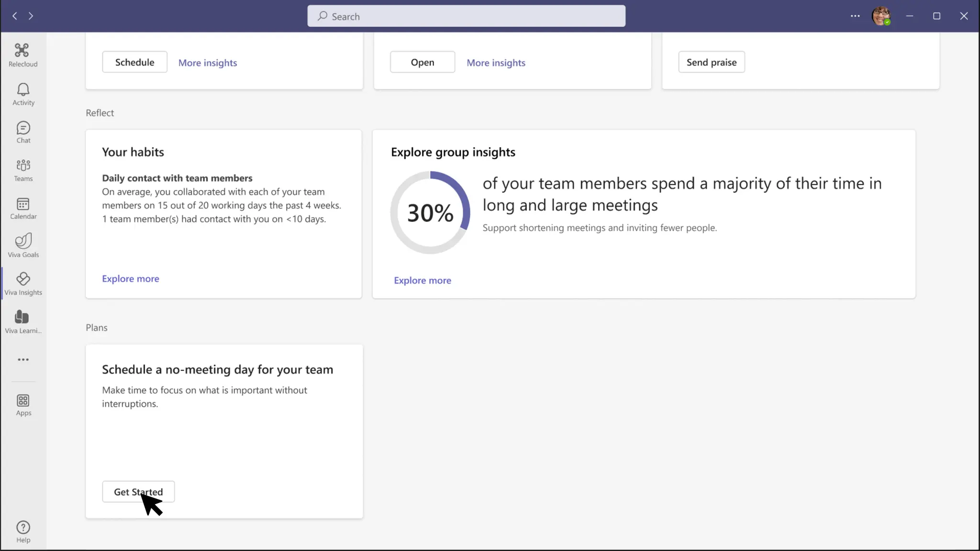The width and height of the screenshot is (980, 551).
Task: Expand more apps ellipsis in sidebar
Action: point(23,360)
